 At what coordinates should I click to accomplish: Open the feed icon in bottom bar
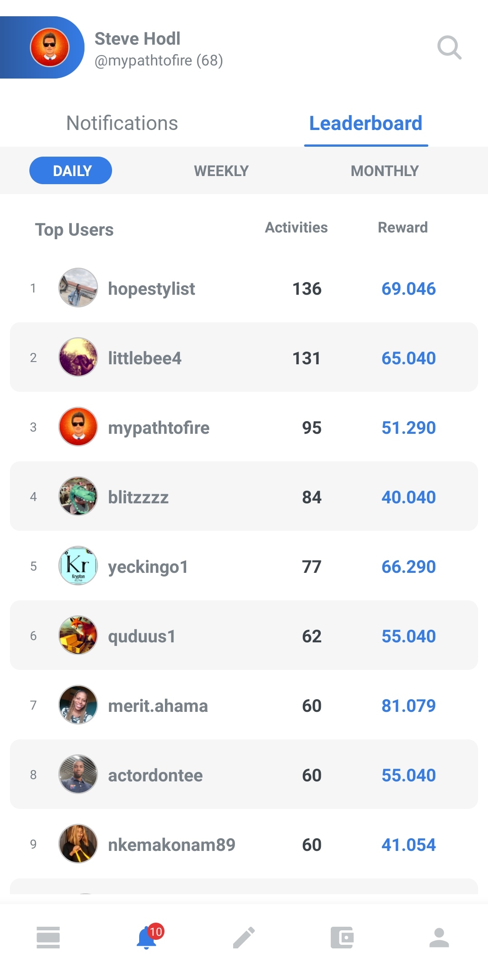point(48,938)
